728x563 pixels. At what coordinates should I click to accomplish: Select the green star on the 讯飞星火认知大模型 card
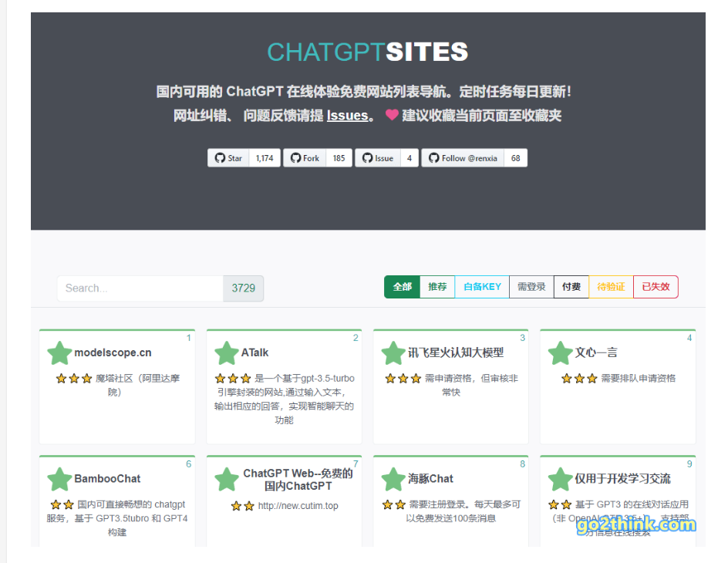(x=393, y=353)
